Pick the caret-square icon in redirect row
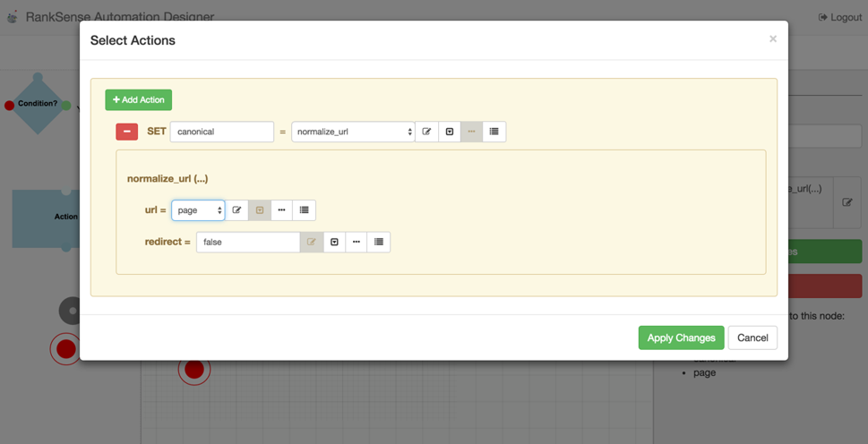The image size is (868, 444). coord(334,243)
